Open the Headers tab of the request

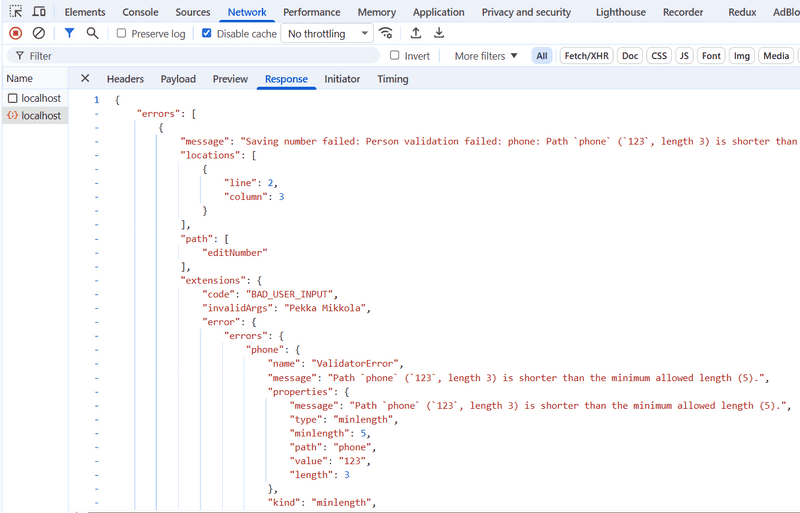(125, 79)
